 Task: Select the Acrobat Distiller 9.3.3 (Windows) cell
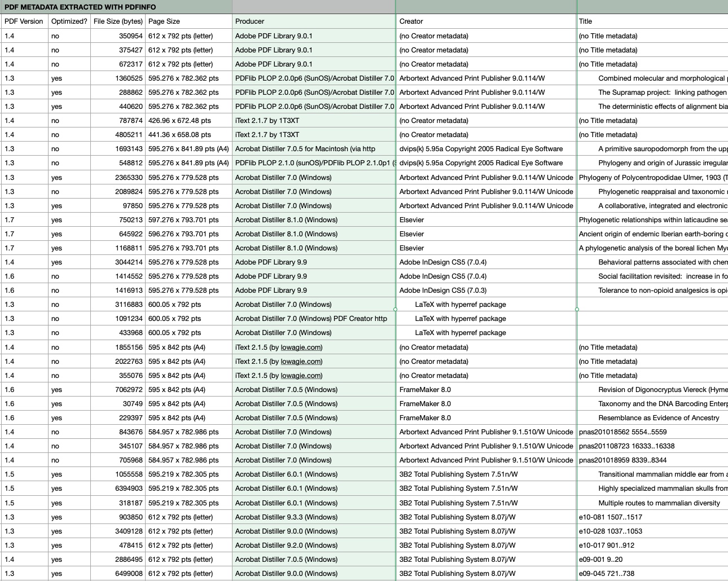pos(313,517)
